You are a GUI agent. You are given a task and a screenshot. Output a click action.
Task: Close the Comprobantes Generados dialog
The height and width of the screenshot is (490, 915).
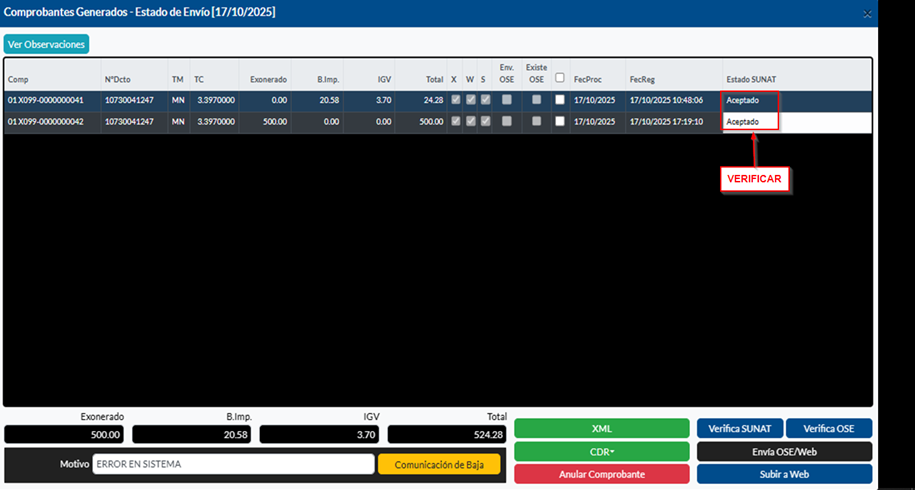pos(866,12)
